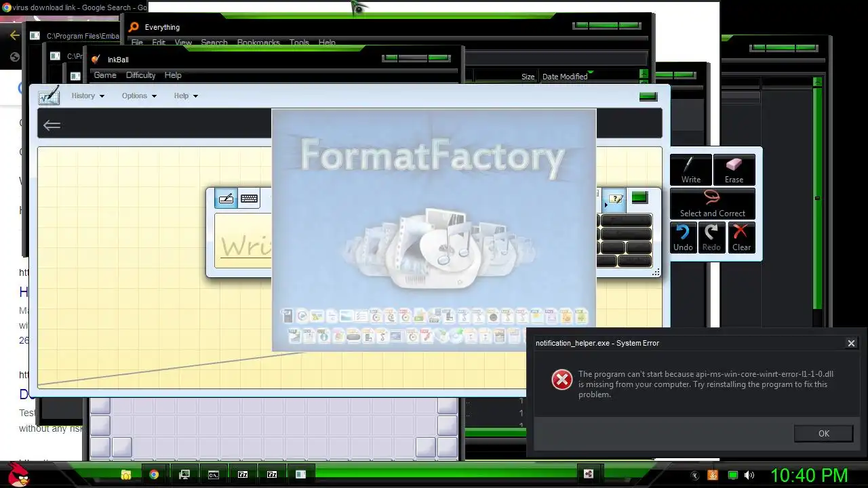
Task: Click the red error icon in dialog
Action: click(561, 380)
